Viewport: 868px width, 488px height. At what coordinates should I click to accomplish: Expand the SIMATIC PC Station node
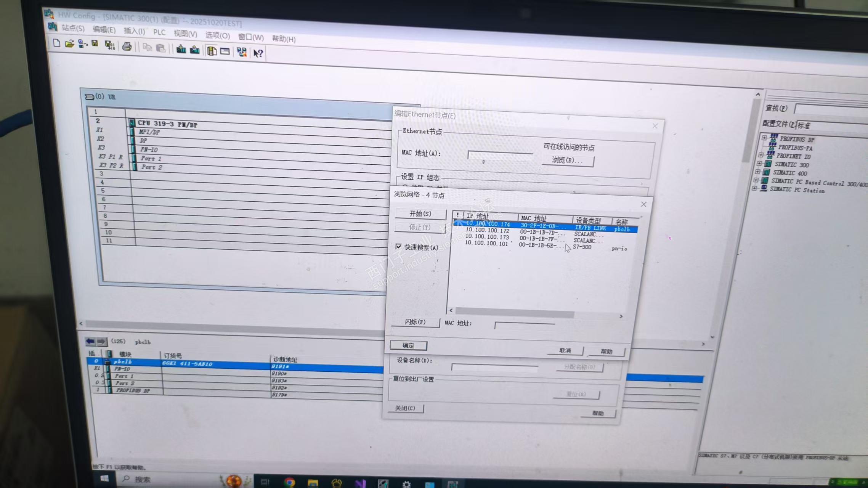click(754, 188)
